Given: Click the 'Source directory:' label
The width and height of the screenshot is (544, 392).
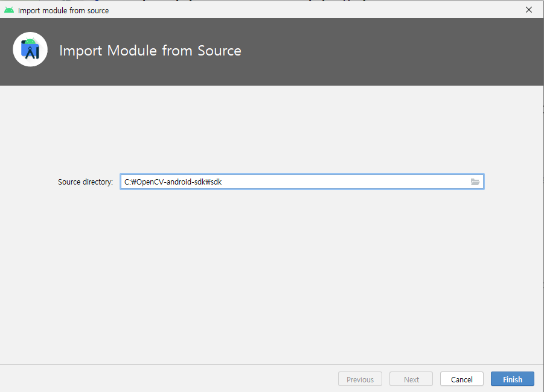Looking at the screenshot, I should [x=85, y=182].
